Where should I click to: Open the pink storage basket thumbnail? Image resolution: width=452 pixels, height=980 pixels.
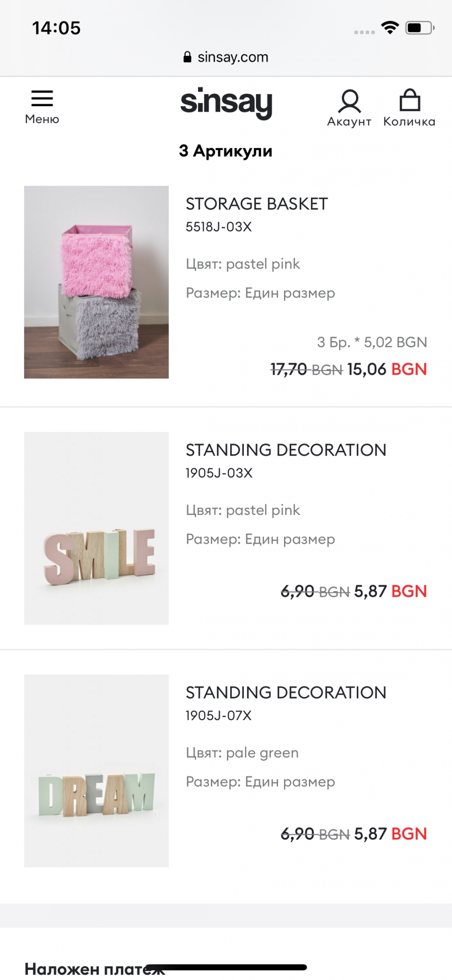pos(96,282)
